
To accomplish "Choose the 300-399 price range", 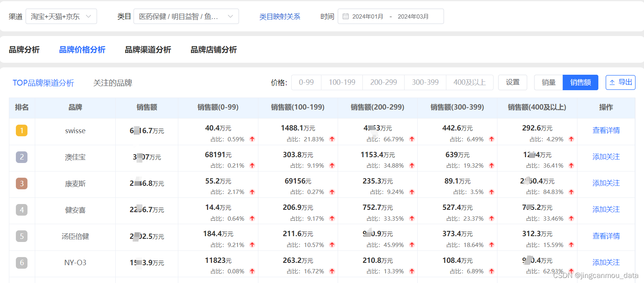I will [425, 82].
